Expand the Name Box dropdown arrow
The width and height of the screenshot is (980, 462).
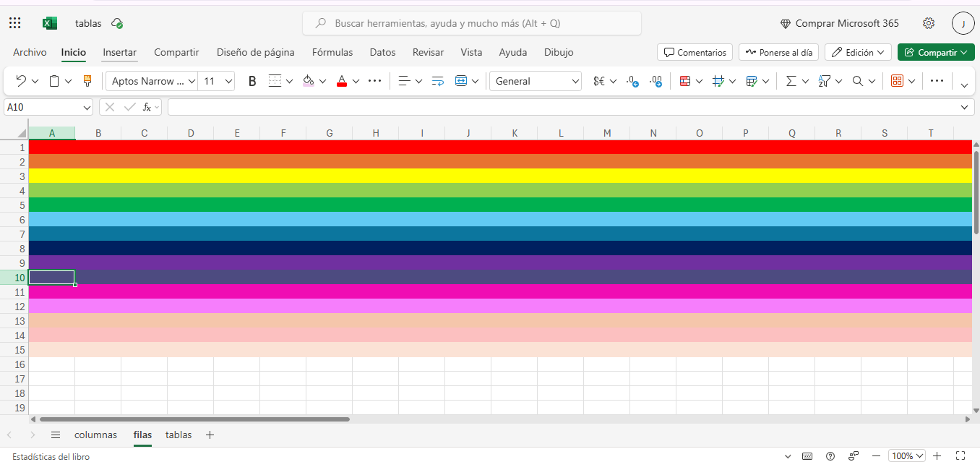[x=87, y=107]
